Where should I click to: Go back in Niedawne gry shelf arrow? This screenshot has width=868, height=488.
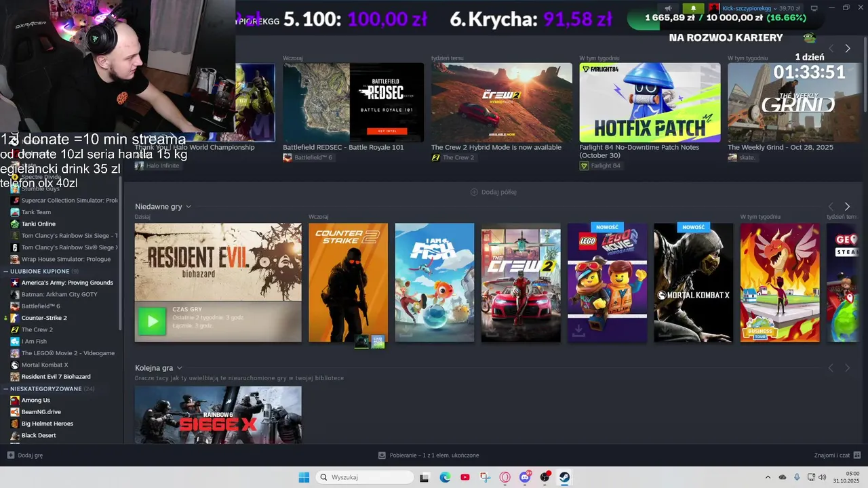831,206
